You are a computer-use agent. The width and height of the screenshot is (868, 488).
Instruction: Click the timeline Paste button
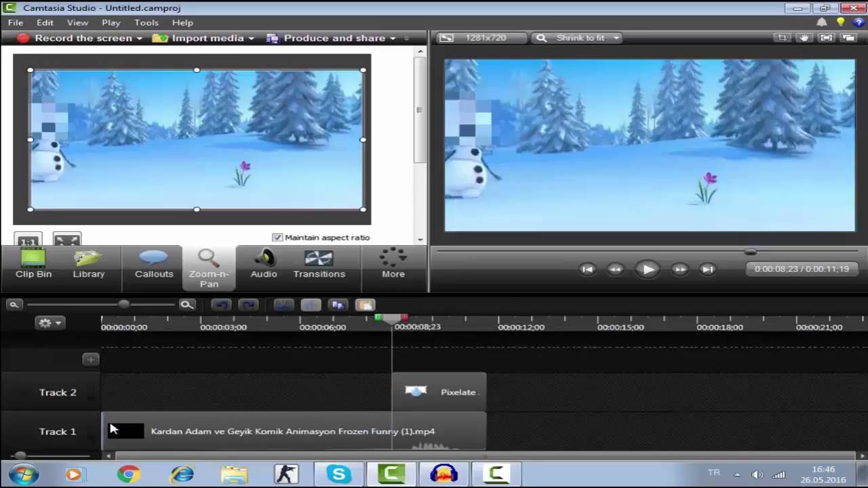(x=365, y=305)
